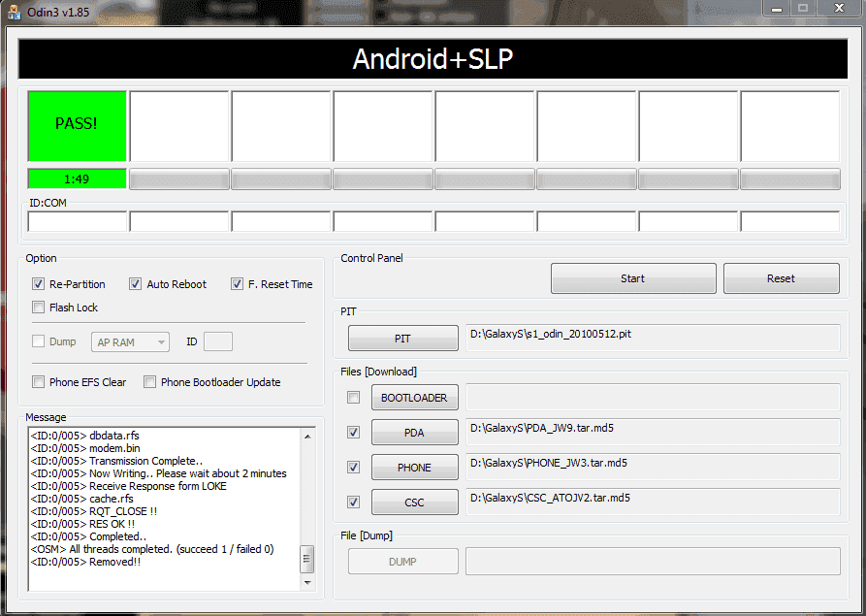
Task: Click the Dump ID input field
Action: point(218,341)
